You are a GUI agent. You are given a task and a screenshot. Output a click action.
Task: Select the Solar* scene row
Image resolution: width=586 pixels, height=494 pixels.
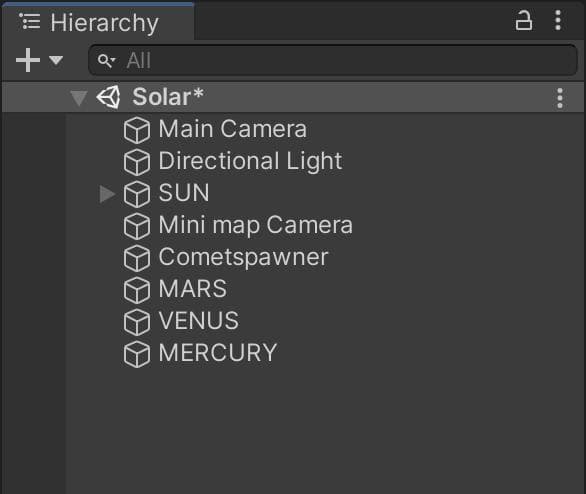(293, 97)
